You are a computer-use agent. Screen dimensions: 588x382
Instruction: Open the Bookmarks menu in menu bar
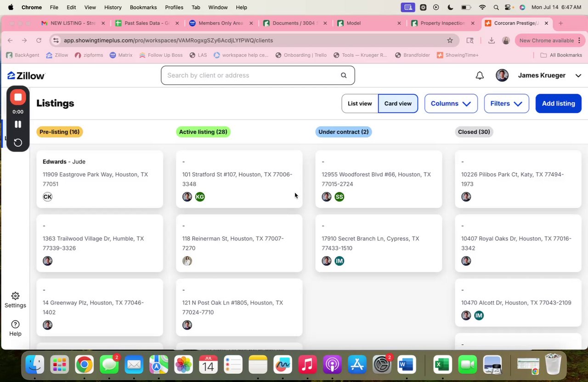click(143, 7)
